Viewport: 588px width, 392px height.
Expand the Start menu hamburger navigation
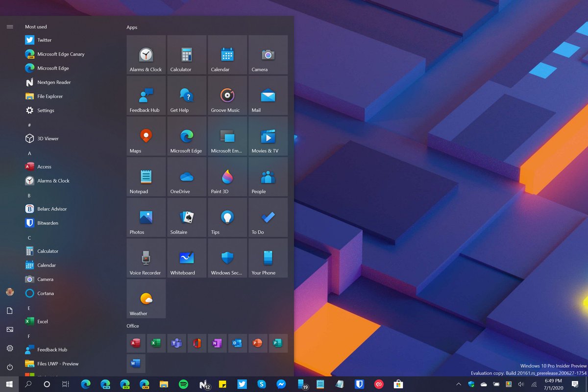[10, 26]
